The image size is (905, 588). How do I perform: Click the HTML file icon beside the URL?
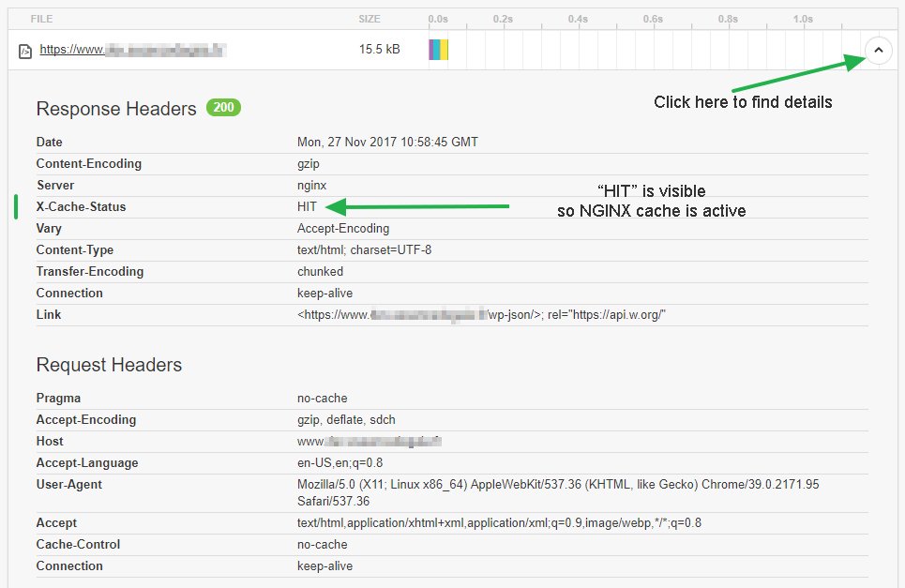click(25, 51)
